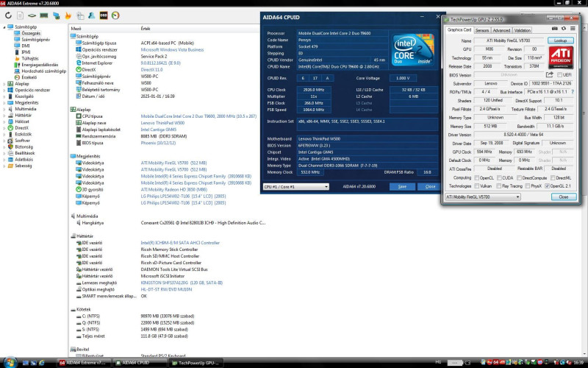Viewport: 588px width, 368px height.
Task: Click the Save button in AIDA64 CPUID
Action: point(402,187)
